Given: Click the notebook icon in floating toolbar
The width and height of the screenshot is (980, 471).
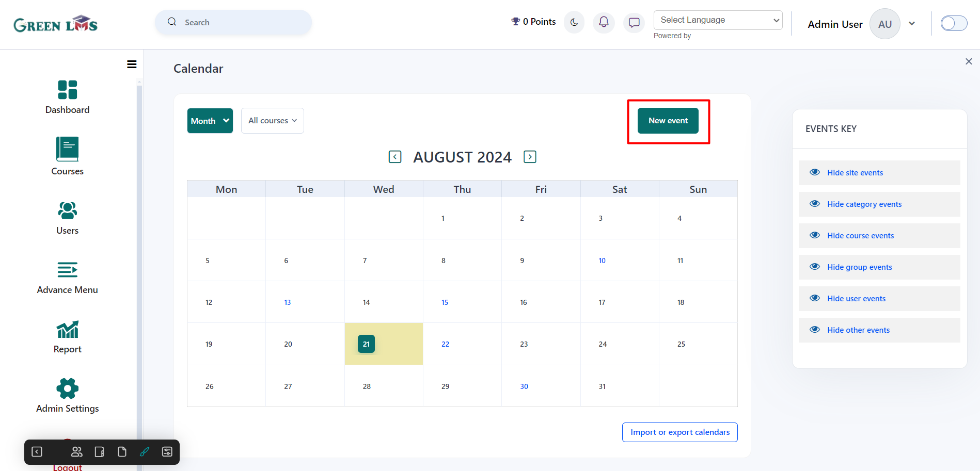Looking at the screenshot, I should [x=100, y=452].
